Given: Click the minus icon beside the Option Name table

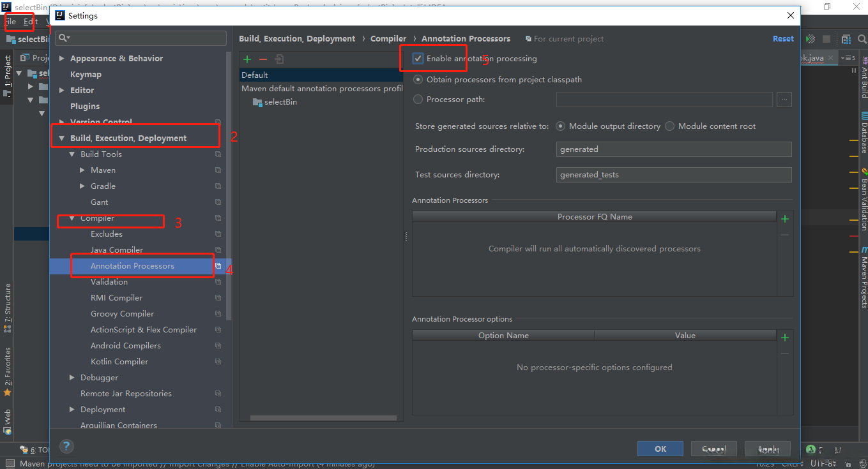Looking at the screenshot, I should coord(785,354).
